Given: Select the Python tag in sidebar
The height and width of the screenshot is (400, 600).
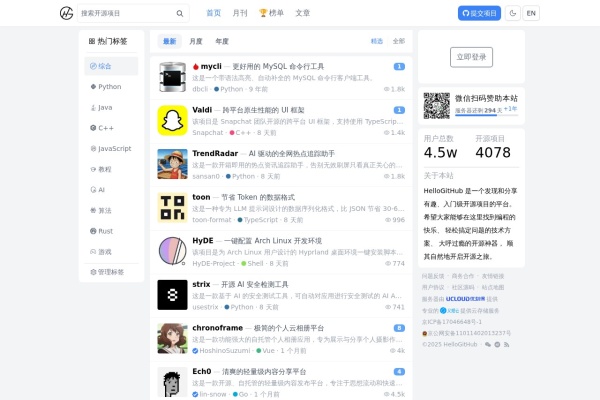Looking at the screenshot, I should pyautogui.click(x=109, y=86).
